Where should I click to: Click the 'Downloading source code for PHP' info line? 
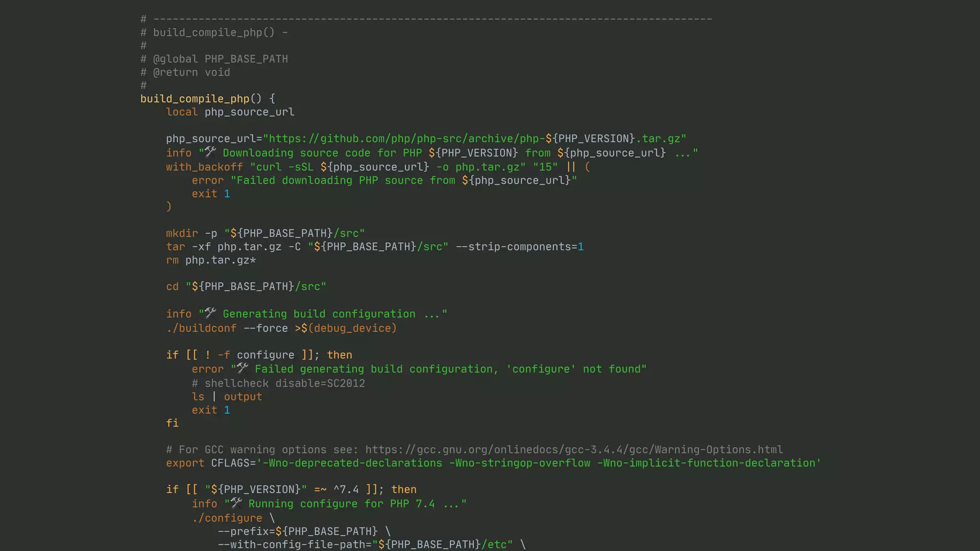[432, 153]
